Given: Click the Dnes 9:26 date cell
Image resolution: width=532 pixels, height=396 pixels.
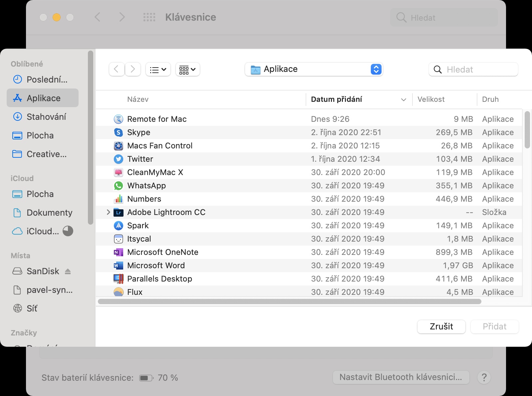Looking at the screenshot, I should click(330, 119).
